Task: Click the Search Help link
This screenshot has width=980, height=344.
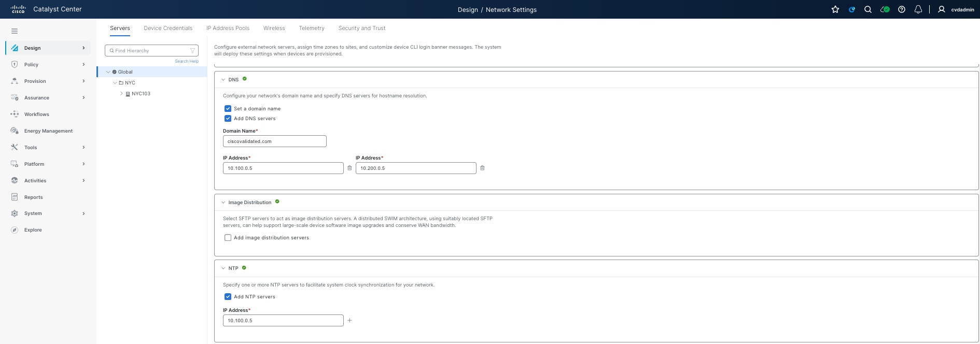Action: (187, 61)
